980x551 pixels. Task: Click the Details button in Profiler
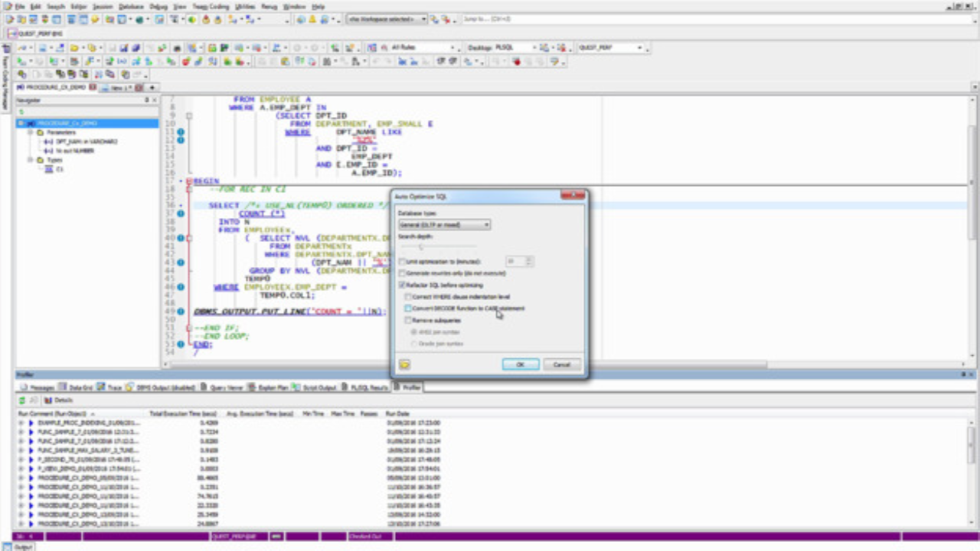[60, 400]
